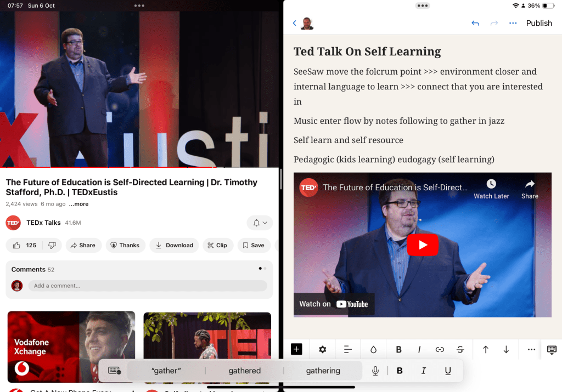Tap Add a comment field
Image resolution: width=562 pixels, height=392 pixels.
pos(148,286)
